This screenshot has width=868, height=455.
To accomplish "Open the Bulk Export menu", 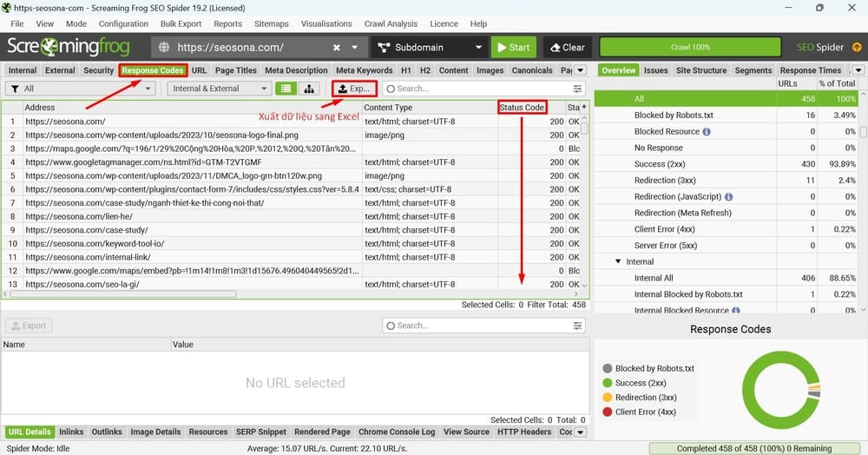I will point(181,24).
